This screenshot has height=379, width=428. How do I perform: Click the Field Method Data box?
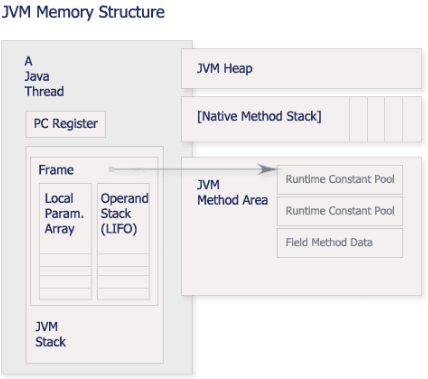coord(340,243)
